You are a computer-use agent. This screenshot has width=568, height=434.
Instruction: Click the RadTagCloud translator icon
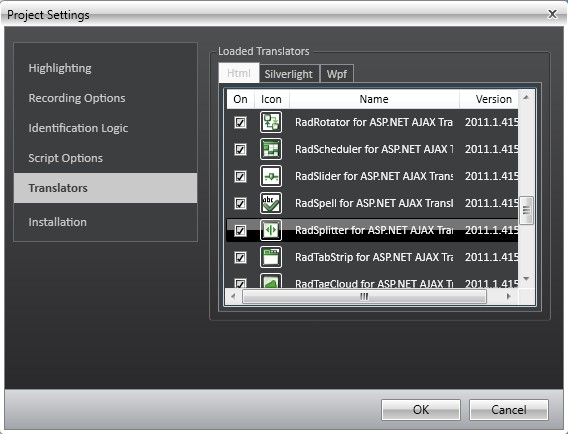(x=271, y=281)
